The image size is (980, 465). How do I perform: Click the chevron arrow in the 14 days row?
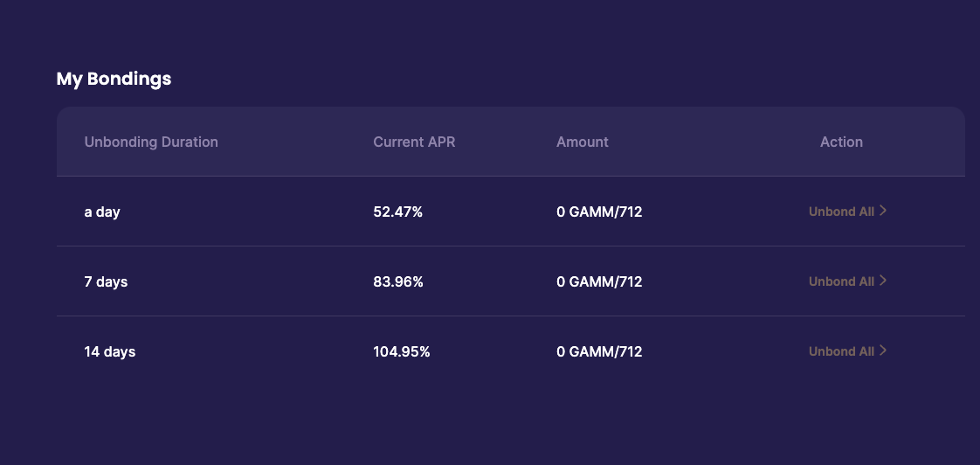(882, 351)
